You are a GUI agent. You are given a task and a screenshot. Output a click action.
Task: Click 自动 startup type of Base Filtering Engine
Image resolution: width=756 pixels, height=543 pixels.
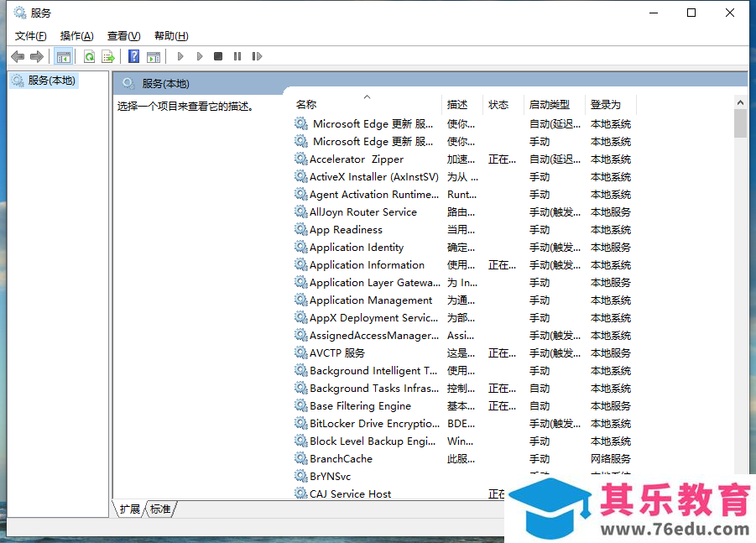(x=539, y=405)
